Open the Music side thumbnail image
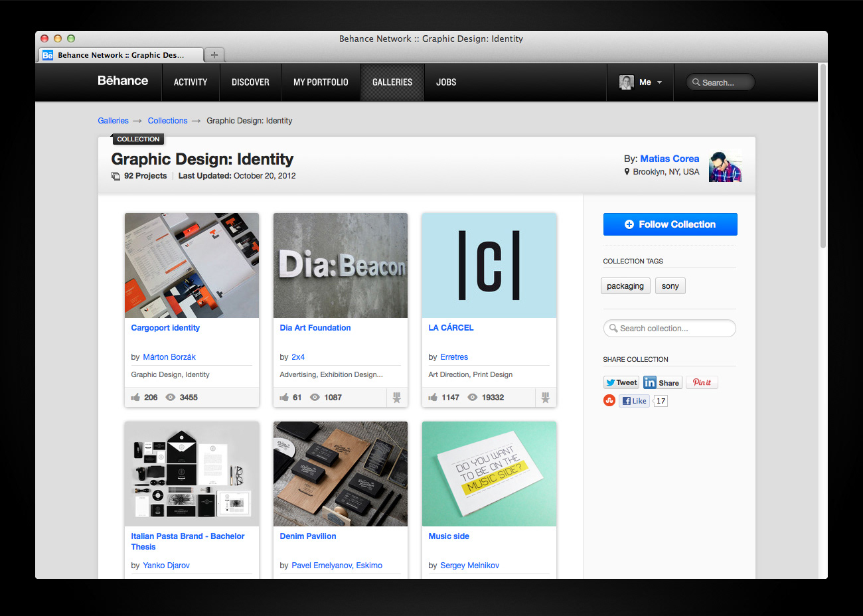Image resolution: width=863 pixels, height=616 pixels. [x=489, y=474]
